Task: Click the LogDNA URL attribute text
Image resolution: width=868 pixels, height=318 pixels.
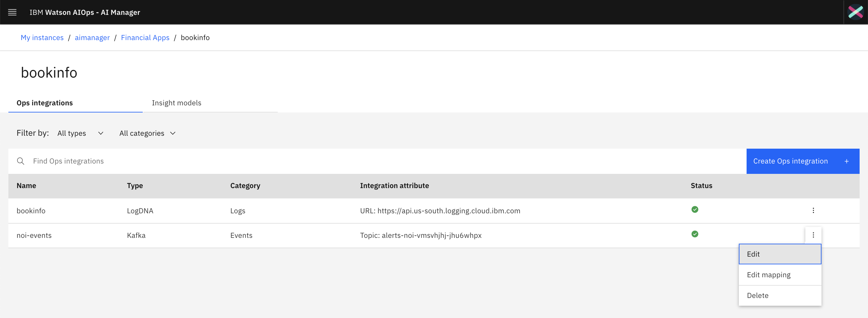Action: click(x=440, y=211)
